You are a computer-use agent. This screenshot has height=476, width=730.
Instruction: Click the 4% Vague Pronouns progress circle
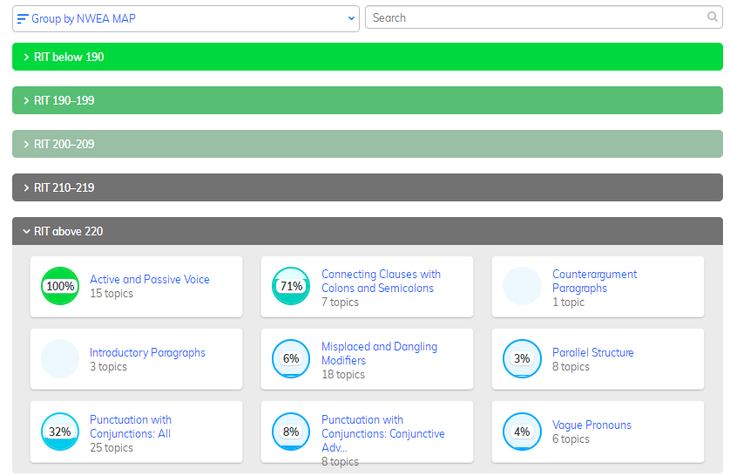pyautogui.click(x=522, y=432)
